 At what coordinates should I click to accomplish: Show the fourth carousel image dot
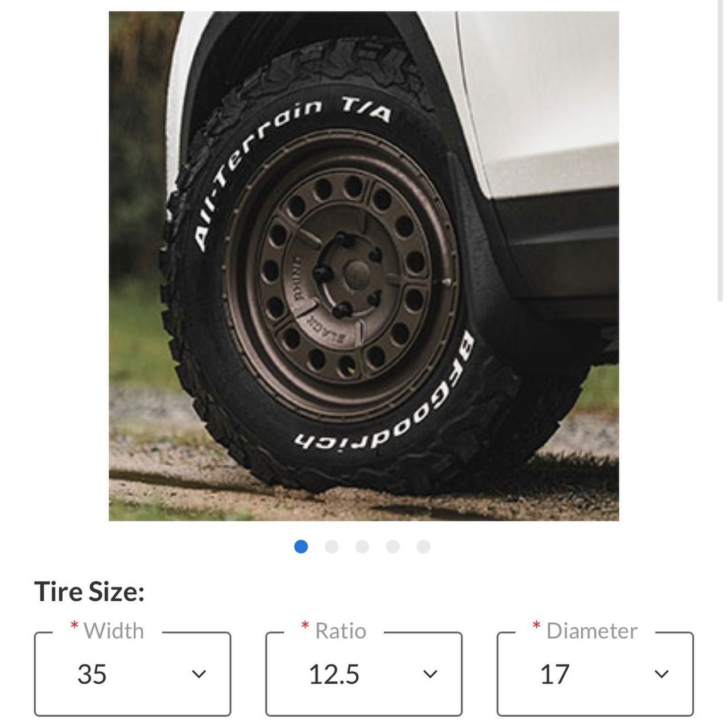pyautogui.click(x=393, y=547)
